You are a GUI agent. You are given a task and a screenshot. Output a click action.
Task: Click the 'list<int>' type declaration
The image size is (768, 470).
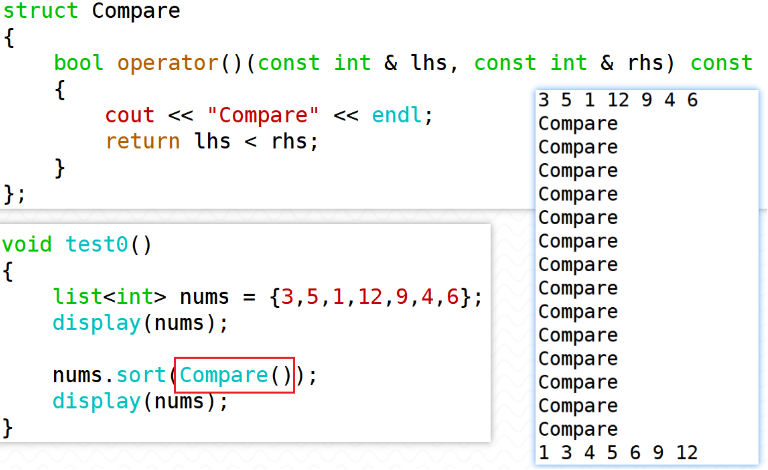110,297
